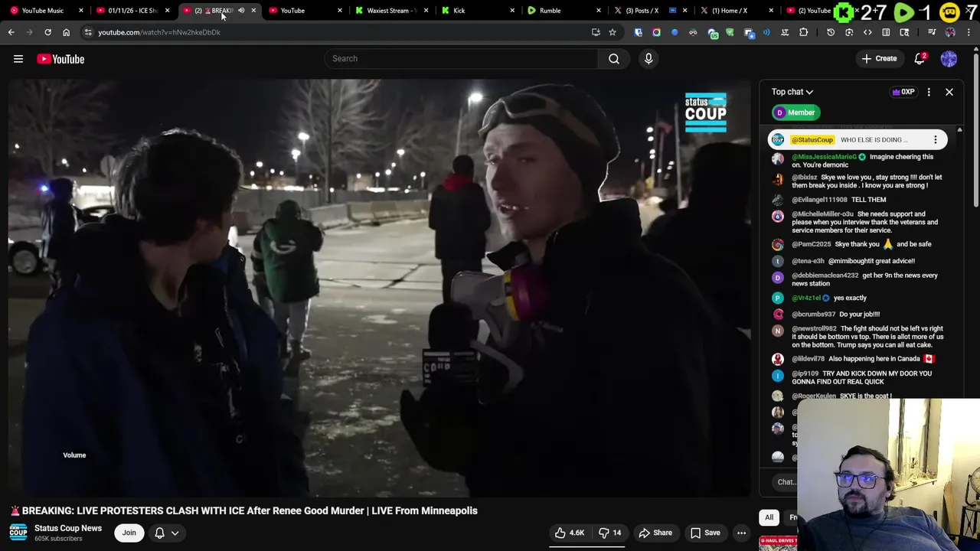Open the Status Coup channel avatar
The height and width of the screenshot is (551, 980).
coord(18,533)
